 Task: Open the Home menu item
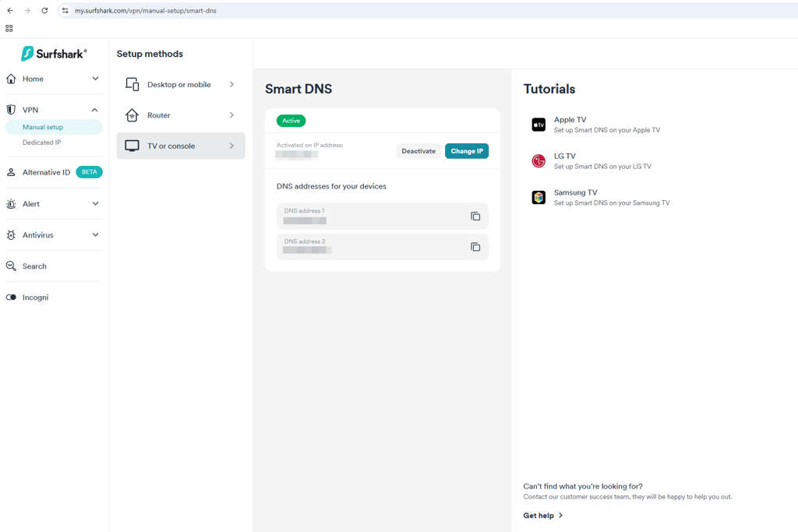coord(33,79)
